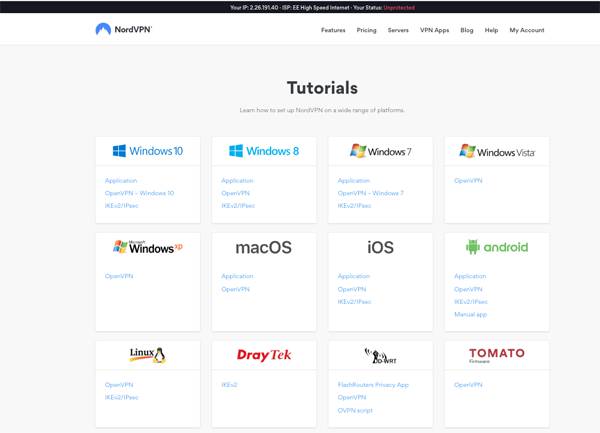Click the TOMATO Firmware logo
This screenshot has height=433, width=600.
click(497, 355)
